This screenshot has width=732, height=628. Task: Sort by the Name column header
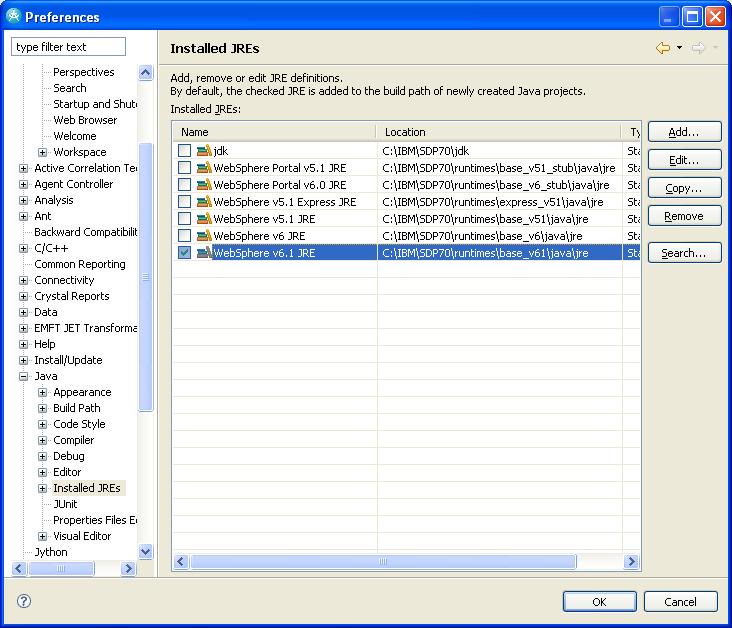pyautogui.click(x=274, y=132)
